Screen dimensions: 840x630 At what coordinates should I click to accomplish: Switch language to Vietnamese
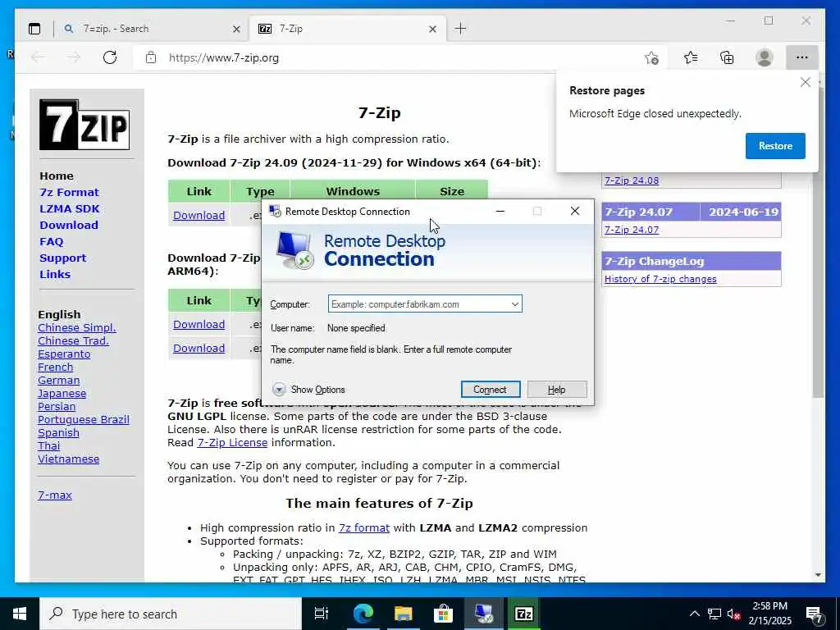click(68, 459)
